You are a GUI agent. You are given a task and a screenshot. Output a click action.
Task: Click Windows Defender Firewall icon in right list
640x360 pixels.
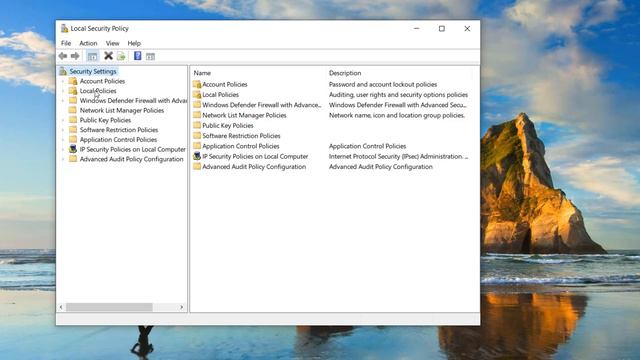[x=197, y=105]
